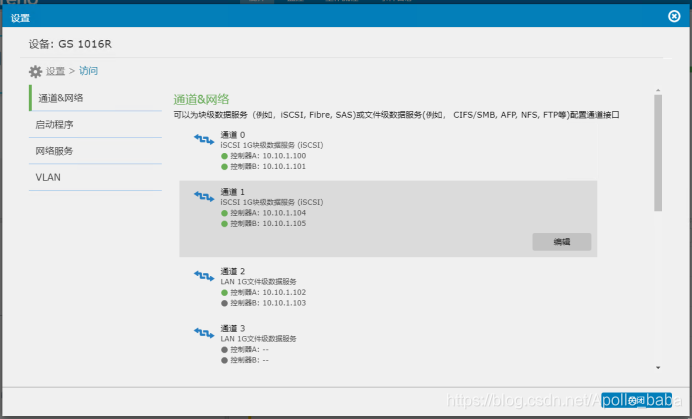Click the Close (关闭) button at the bottom of the dialog
The height and width of the screenshot is (419, 692).
click(x=636, y=400)
